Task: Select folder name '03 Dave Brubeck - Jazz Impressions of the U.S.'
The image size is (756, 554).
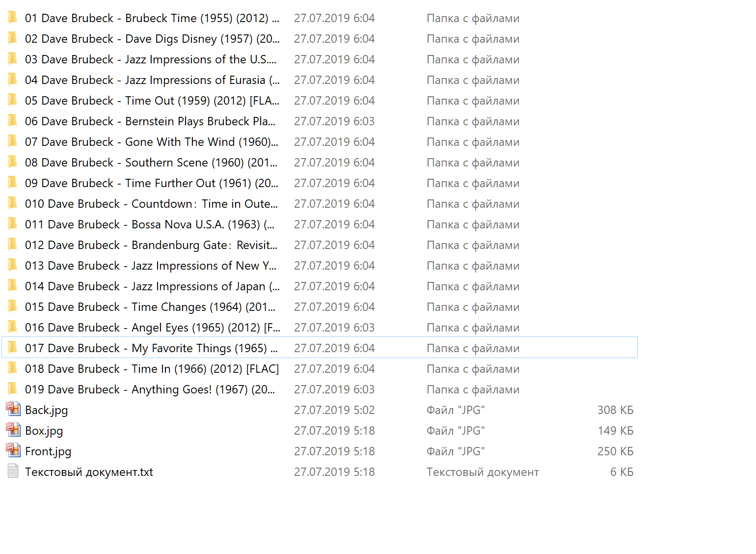Action: [x=151, y=59]
